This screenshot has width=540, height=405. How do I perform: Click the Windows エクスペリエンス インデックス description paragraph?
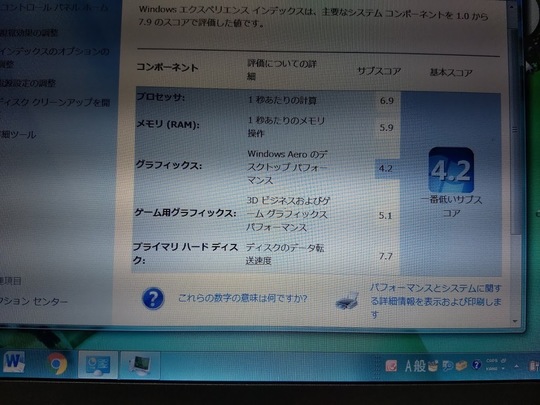313,17
